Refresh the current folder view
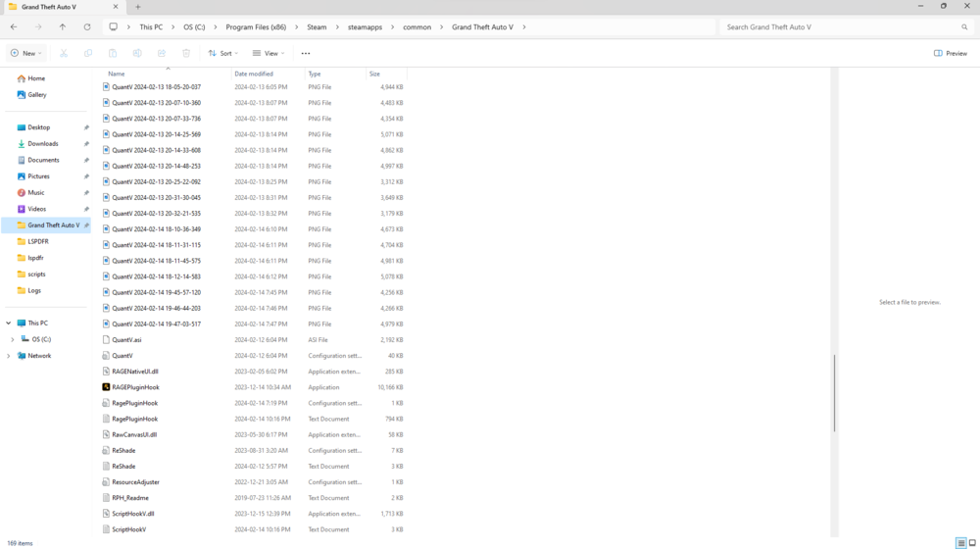This screenshot has width=980, height=549. pos(87,26)
